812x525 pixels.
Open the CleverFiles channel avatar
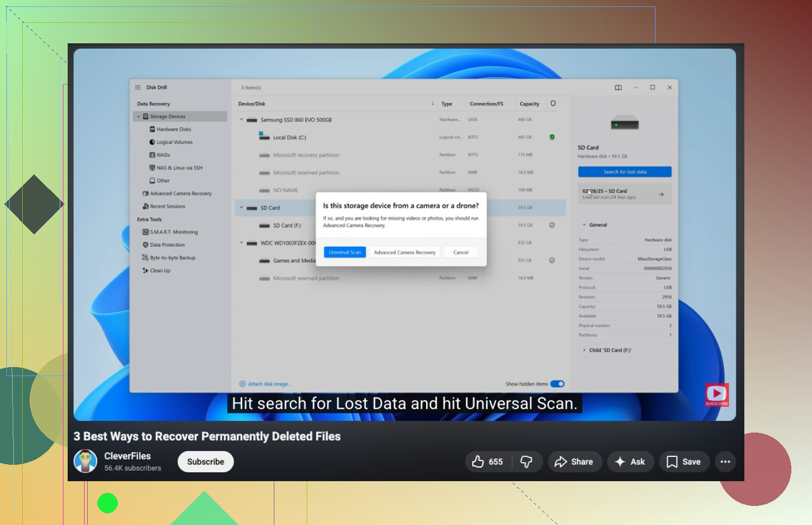click(x=86, y=461)
